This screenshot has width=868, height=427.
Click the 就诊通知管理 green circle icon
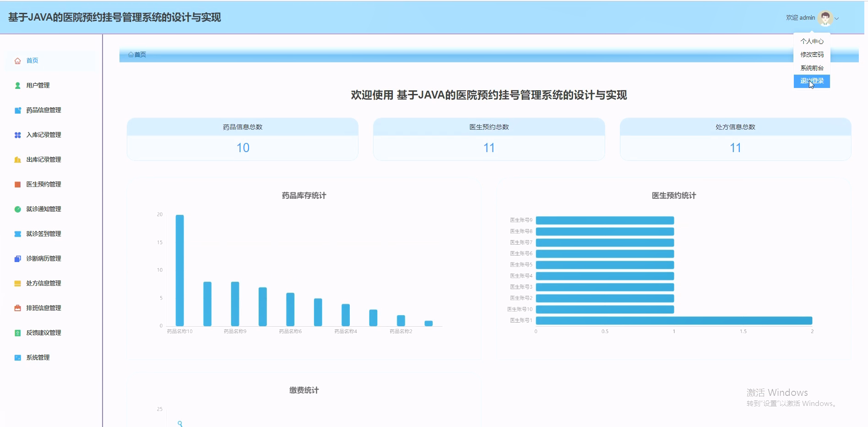click(x=17, y=209)
